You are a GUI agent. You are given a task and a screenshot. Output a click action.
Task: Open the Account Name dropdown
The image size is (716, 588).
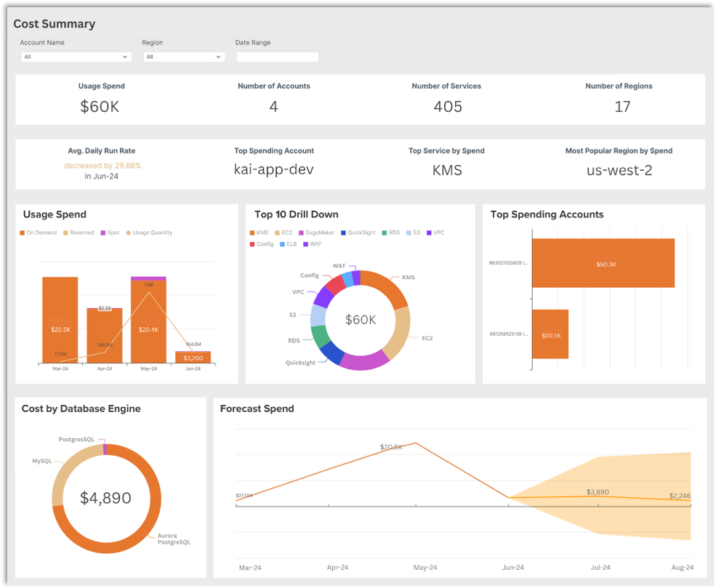tap(76, 57)
